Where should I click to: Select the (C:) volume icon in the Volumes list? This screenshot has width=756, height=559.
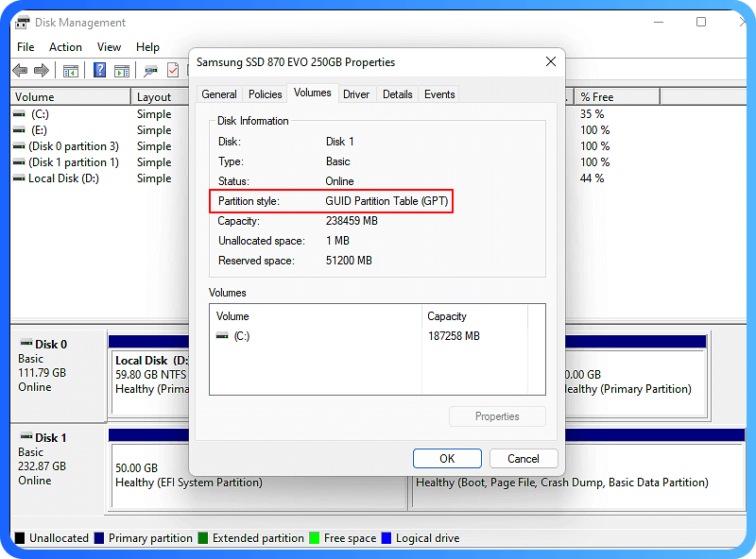(x=222, y=336)
